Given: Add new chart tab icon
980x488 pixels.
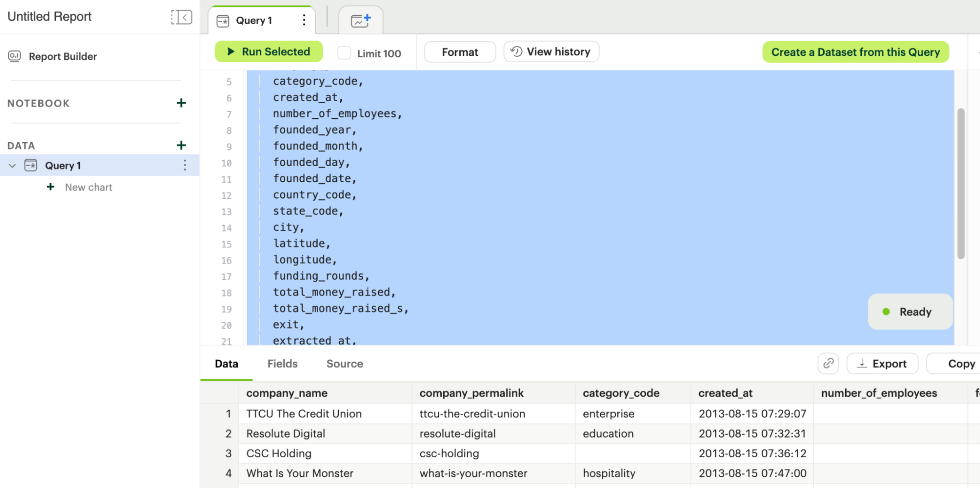Looking at the screenshot, I should [x=360, y=21].
